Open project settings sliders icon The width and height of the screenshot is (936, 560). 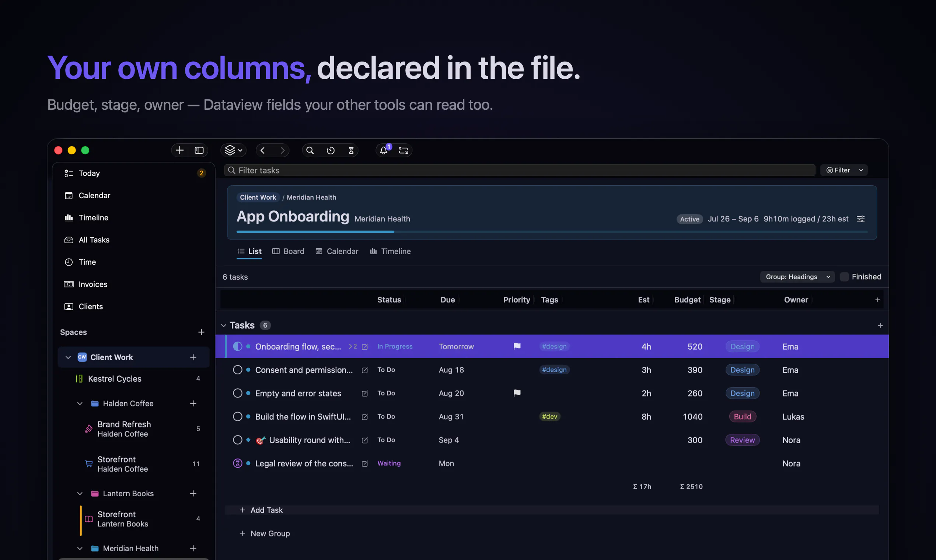[x=861, y=219]
